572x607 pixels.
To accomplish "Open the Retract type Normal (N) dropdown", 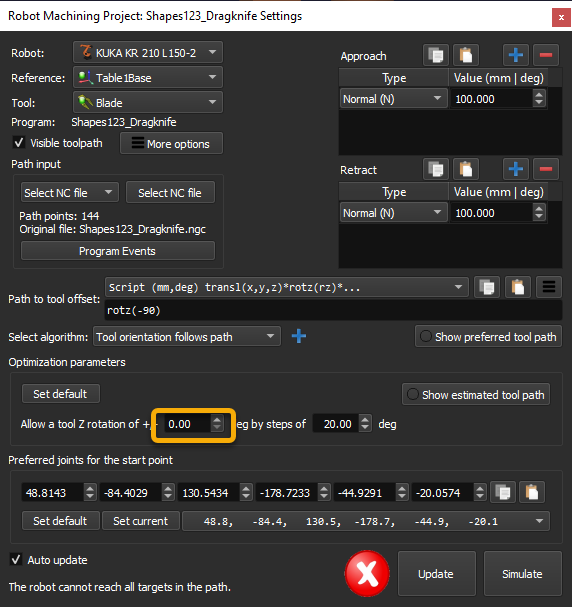I will (x=393, y=213).
